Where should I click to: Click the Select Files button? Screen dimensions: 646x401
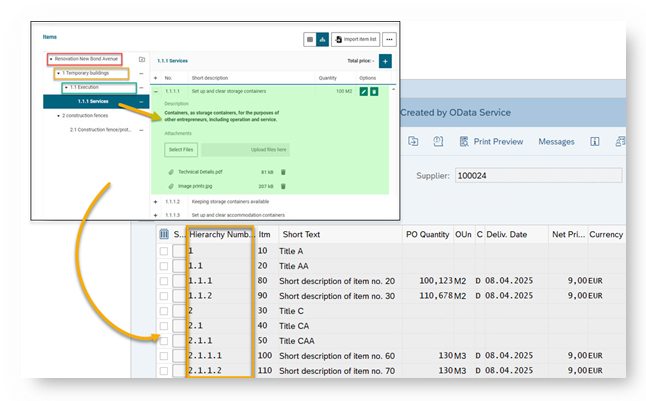pyautogui.click(x=181, y=149)
